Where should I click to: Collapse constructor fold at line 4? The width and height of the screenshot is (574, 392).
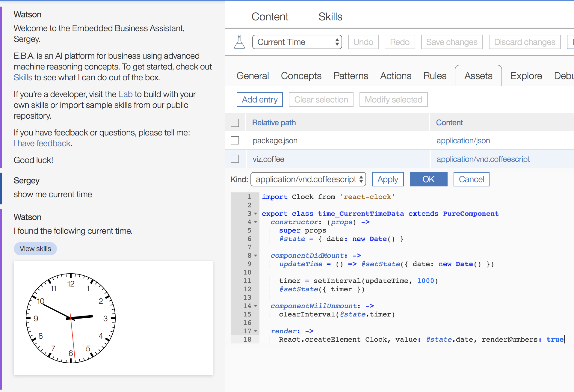[256, 222]
